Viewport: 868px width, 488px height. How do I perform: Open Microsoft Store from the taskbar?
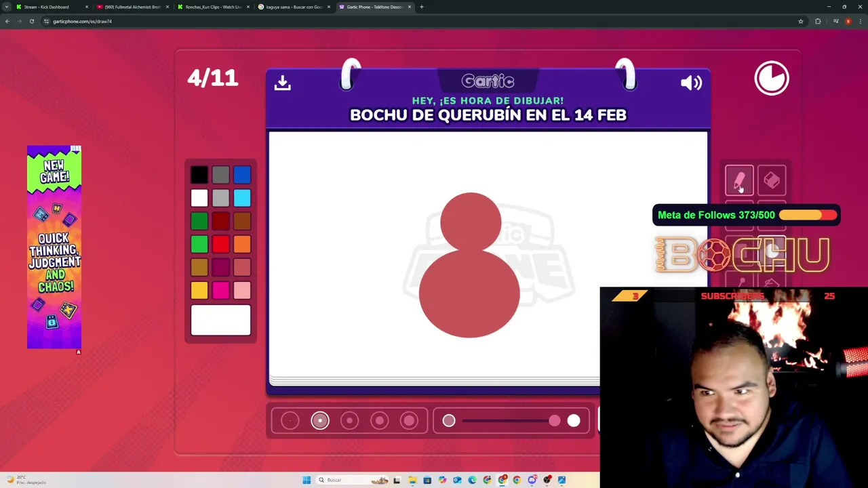tap(427, 480)
